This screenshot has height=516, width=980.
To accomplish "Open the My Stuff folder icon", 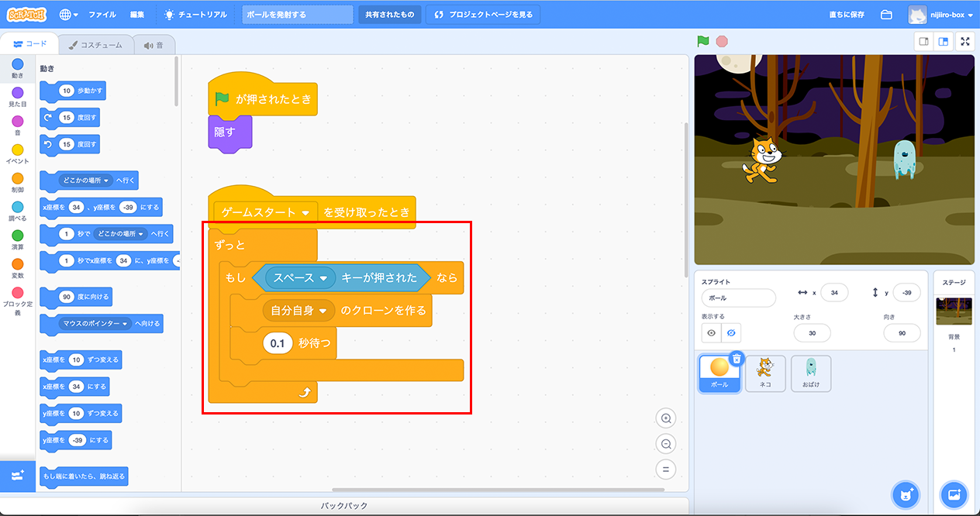I will tap(886, 15).
